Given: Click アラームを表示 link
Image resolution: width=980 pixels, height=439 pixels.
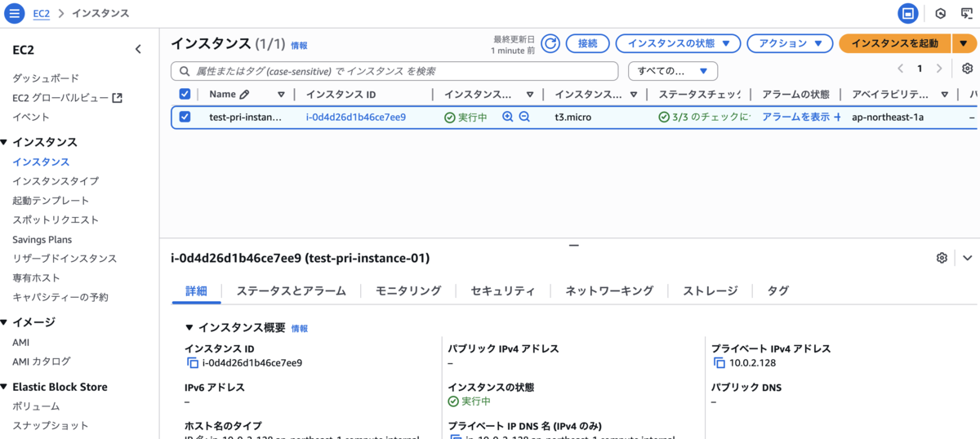Looking at the screenshot, I should point(796,117).
